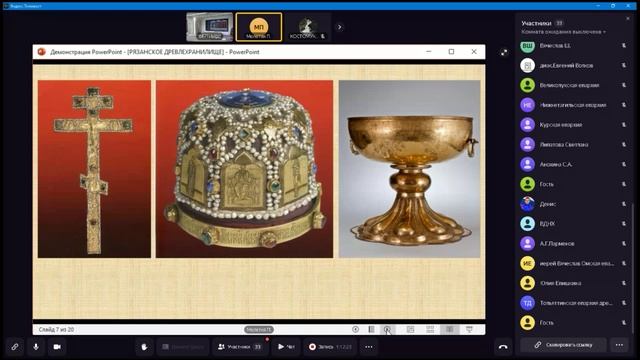Viewport: 640px width, 360px height.
Task: Click the golden chalice image on slide
Action: pos(409,169)
